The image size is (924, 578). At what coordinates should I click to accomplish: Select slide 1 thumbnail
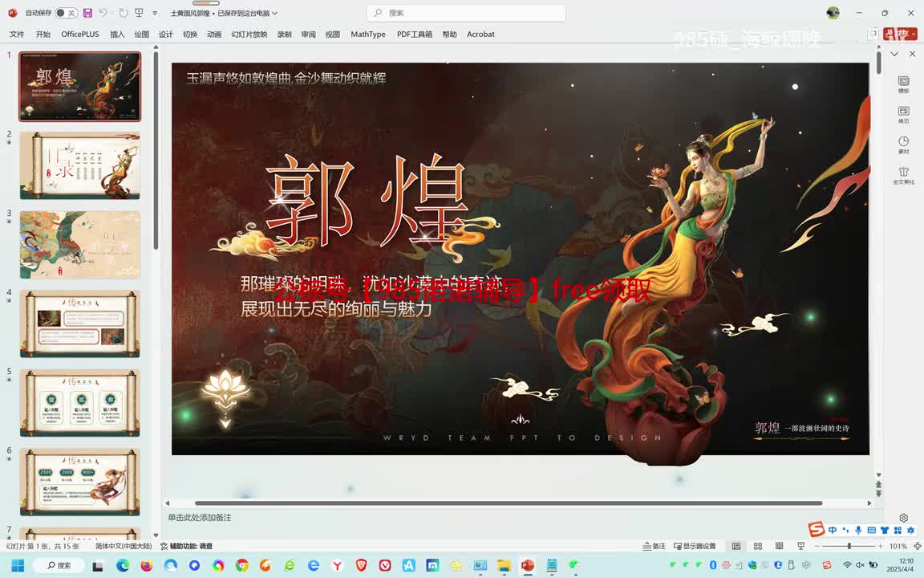pyautogui.click(x=80, y=86)
